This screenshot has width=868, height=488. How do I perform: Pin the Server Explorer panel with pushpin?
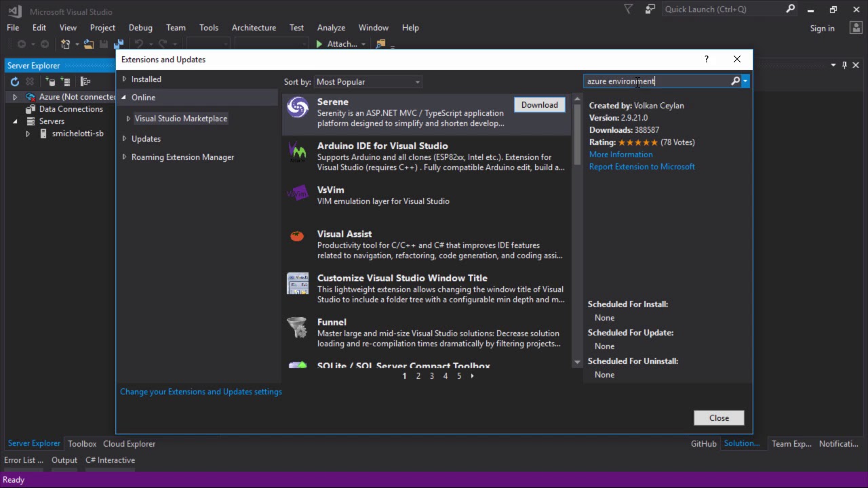click(844, 65)
